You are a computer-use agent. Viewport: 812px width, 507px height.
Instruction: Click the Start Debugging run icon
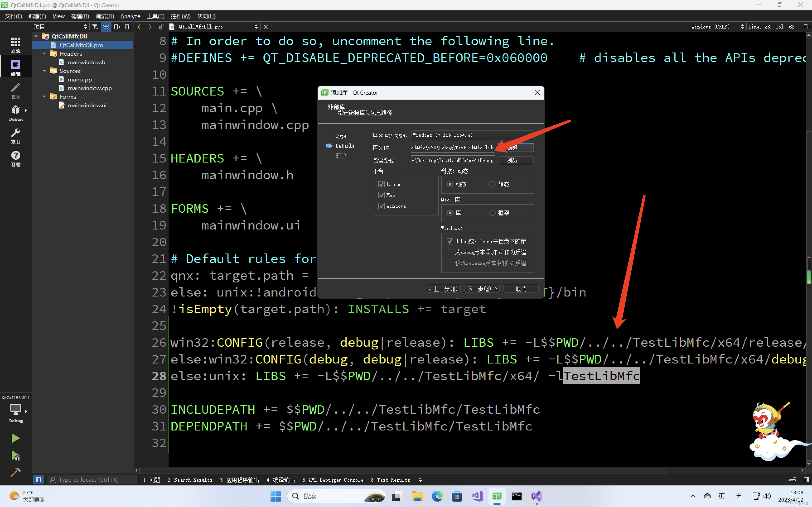tap(16, 456)
